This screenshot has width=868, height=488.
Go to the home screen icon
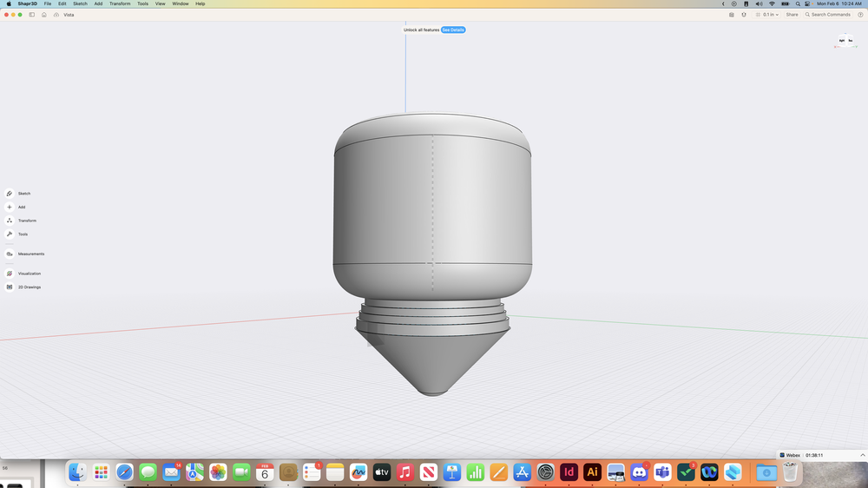(44, 15)
